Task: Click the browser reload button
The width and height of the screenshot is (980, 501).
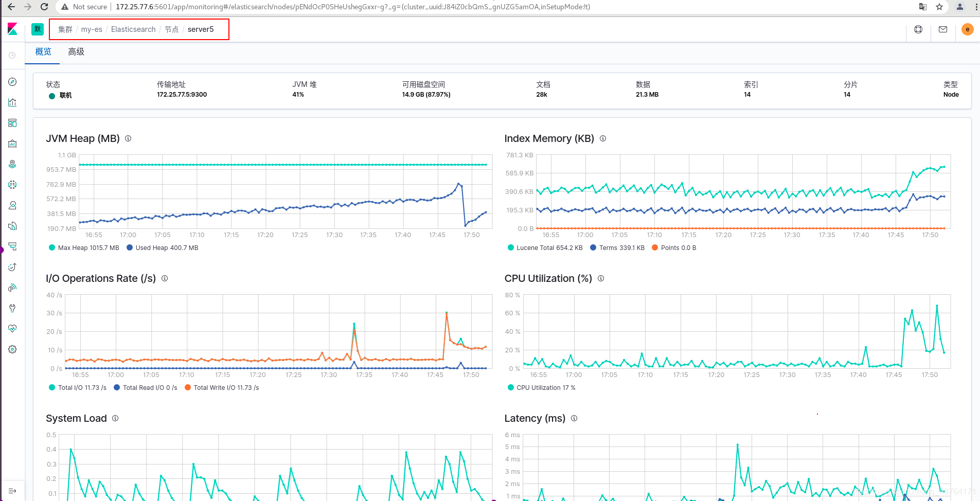Action: click(44, 7)
